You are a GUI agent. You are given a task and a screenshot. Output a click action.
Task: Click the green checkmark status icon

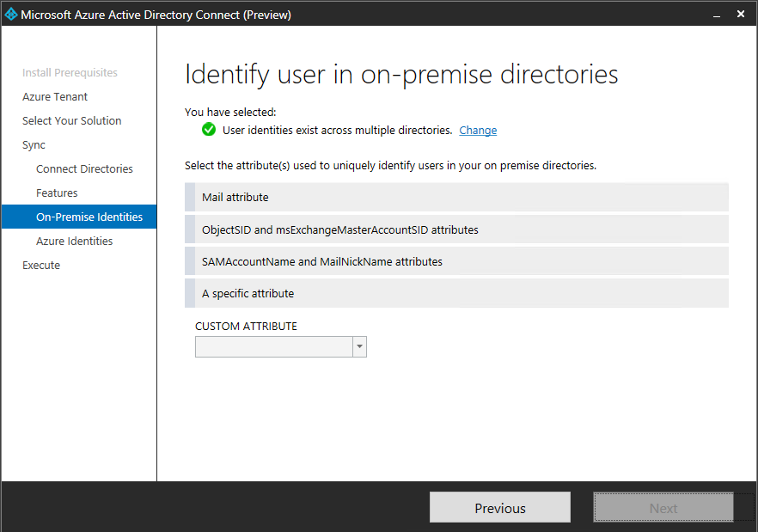[x=209, y=130]
